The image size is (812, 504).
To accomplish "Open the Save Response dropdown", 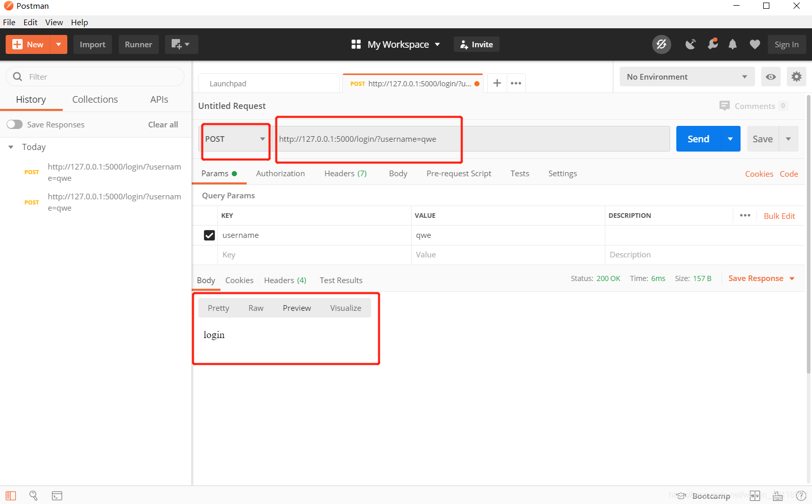I will (762, 278).
